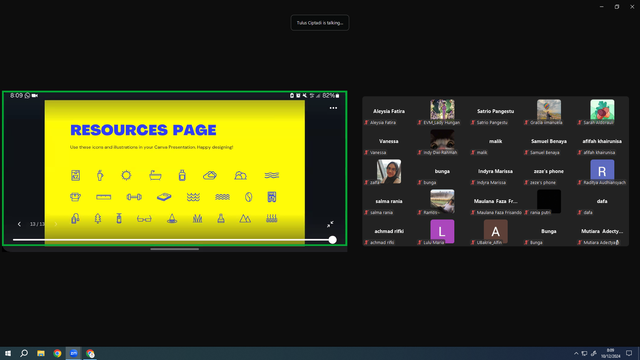Select the afifah khairunisa participant tile

(x=602, y=142)
